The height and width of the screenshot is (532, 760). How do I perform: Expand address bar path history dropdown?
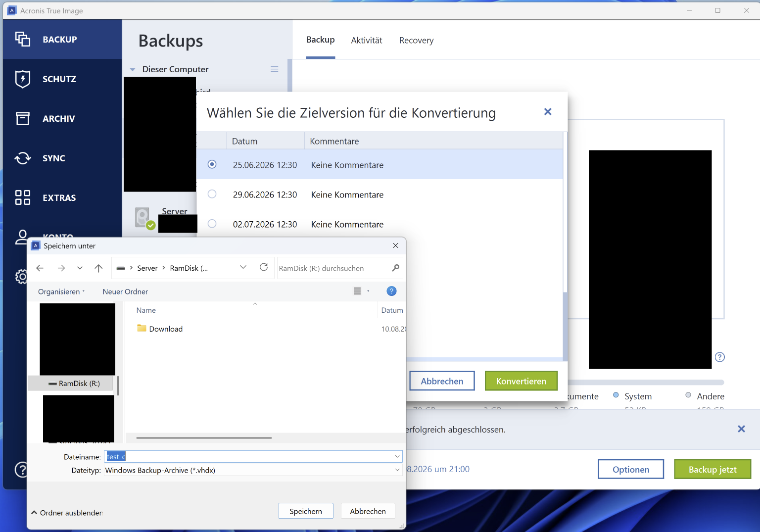(x=243, y=267)
